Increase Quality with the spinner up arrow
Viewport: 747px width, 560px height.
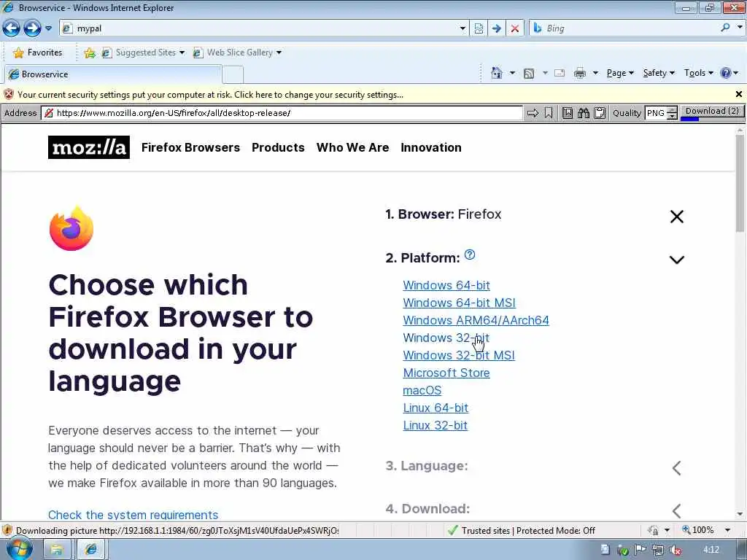tap(672, 109)
